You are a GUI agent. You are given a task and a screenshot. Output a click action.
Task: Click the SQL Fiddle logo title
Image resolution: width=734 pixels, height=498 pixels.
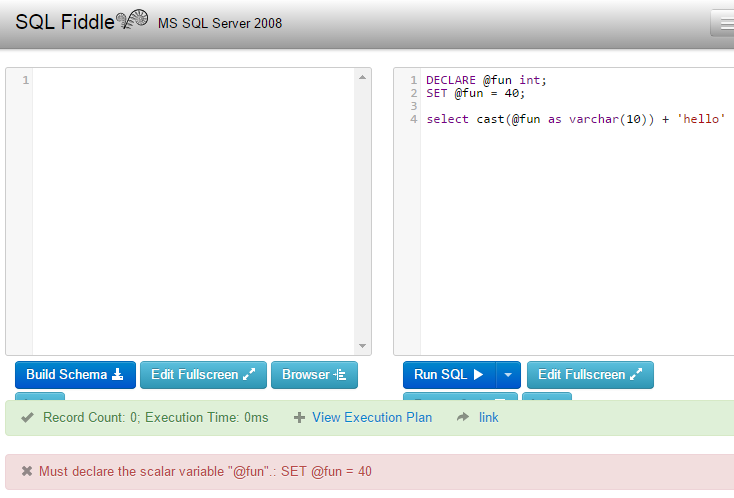click(x=65, y=22)
